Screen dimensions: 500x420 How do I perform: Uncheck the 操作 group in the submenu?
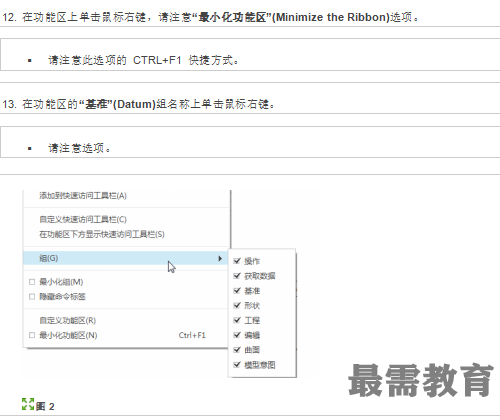pyautogui.click(x=237, y=261)
